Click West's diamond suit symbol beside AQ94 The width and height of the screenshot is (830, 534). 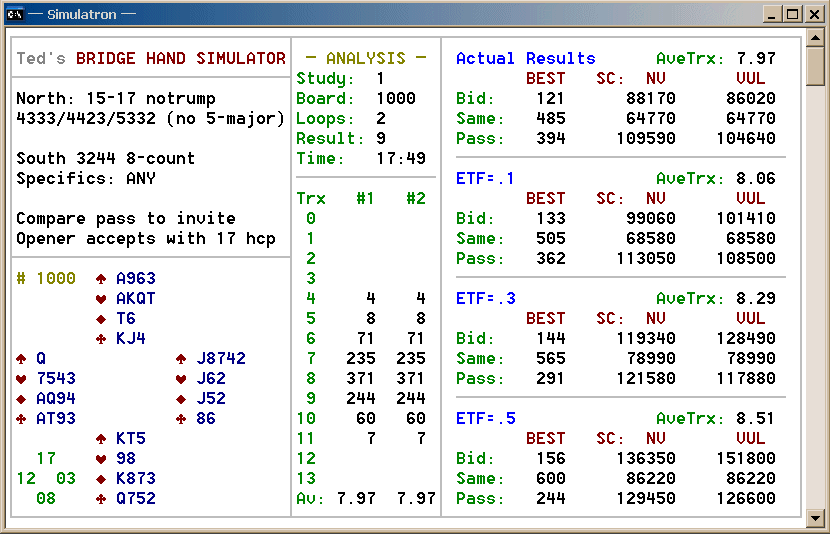[21, 399]
